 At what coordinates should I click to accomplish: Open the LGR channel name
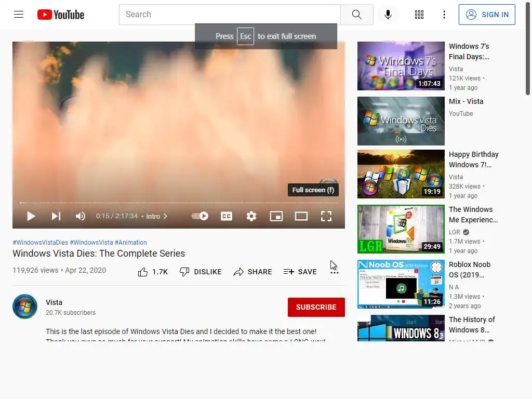[x=454, y=232]
